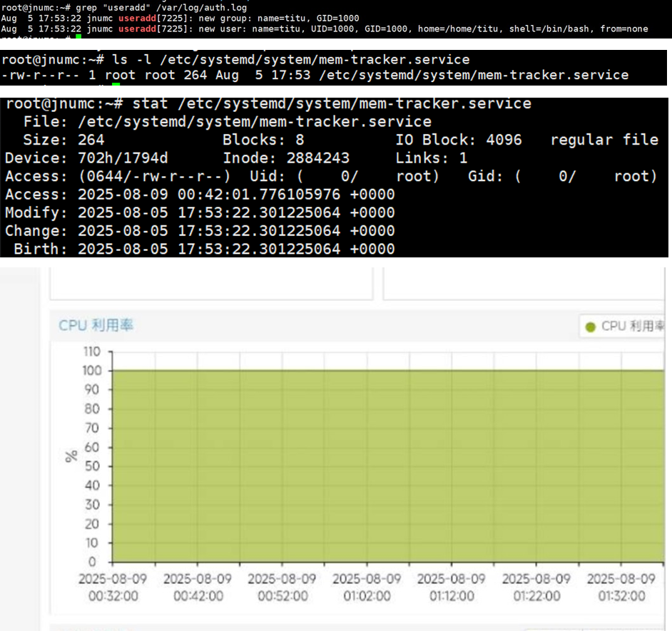The width and height of the screenshot is (672, 631).
Task: Select the 01:12:00 time axis label
Action: 452,588
